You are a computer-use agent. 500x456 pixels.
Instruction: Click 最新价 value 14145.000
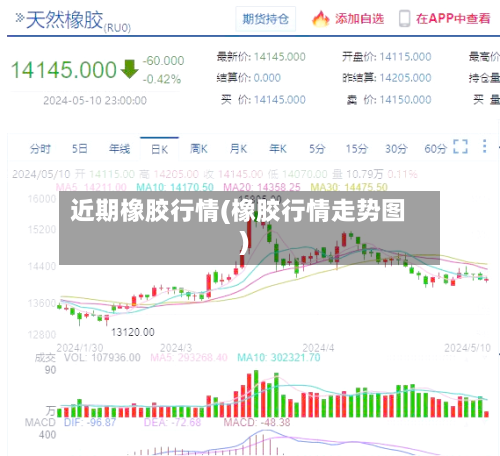click(280, 57)
